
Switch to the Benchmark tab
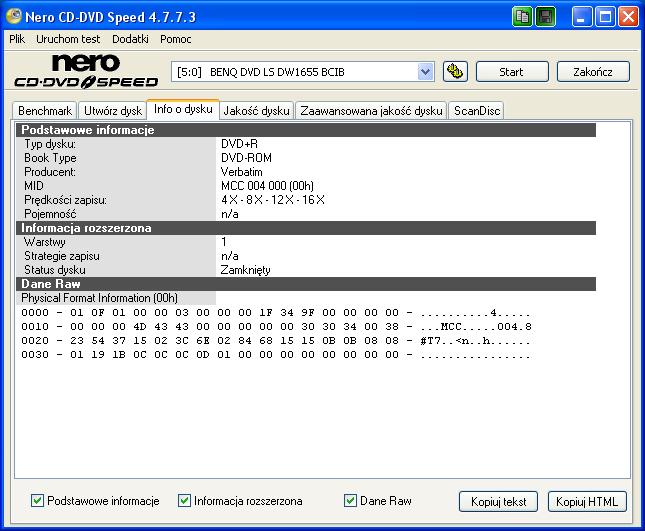45,111
